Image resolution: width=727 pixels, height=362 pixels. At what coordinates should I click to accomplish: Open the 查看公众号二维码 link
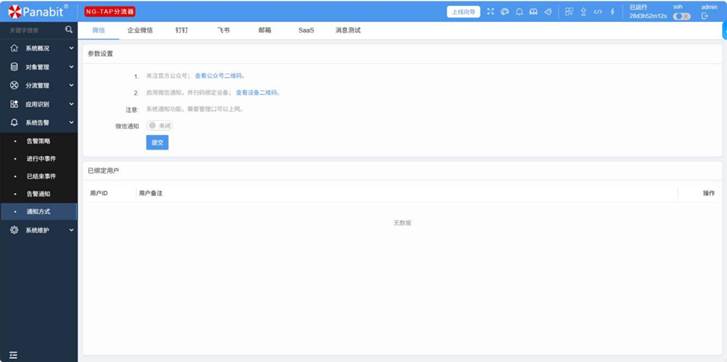tap(219, 76)
